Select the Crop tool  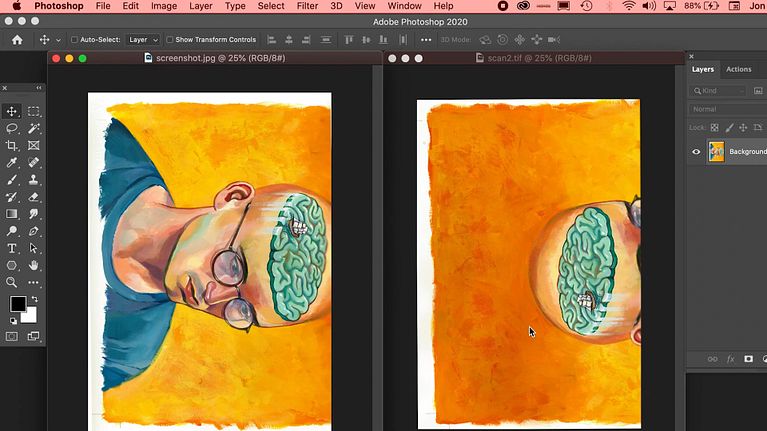pos(12,145)
